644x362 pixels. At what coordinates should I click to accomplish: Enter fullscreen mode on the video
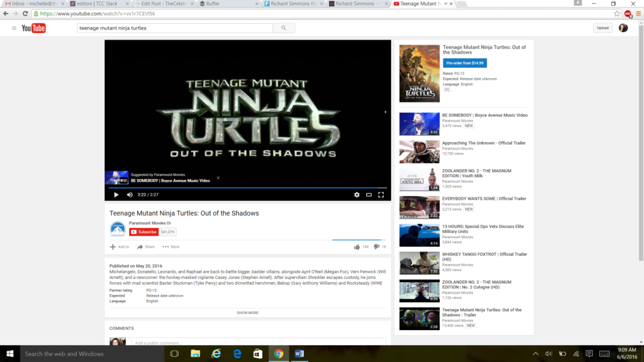(380, 195)
